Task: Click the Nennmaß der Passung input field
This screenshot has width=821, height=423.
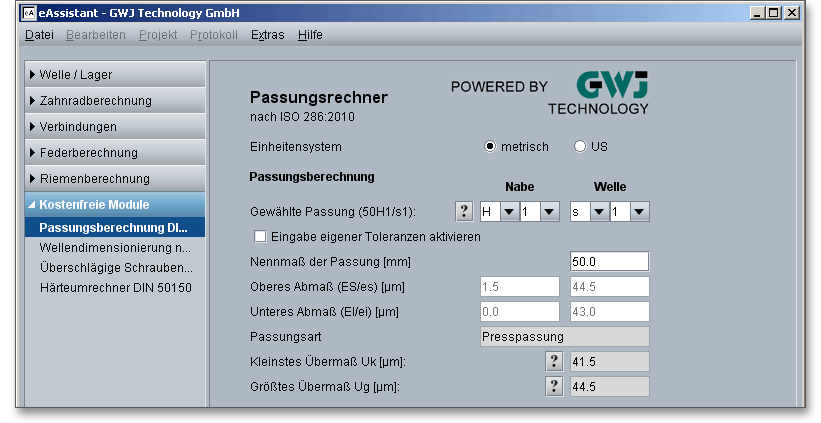Action: [x=608, y=262]
